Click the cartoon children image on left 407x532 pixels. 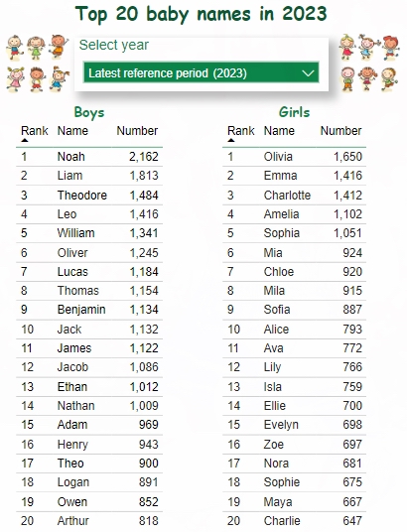pyautogui.click(x=38, y=64)
